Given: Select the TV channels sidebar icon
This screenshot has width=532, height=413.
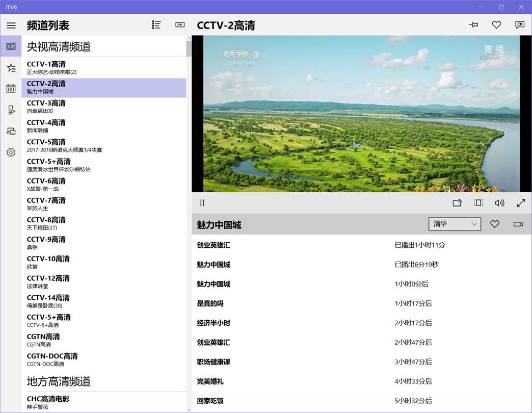Looking at the screenshot, I should coord(11,46).
